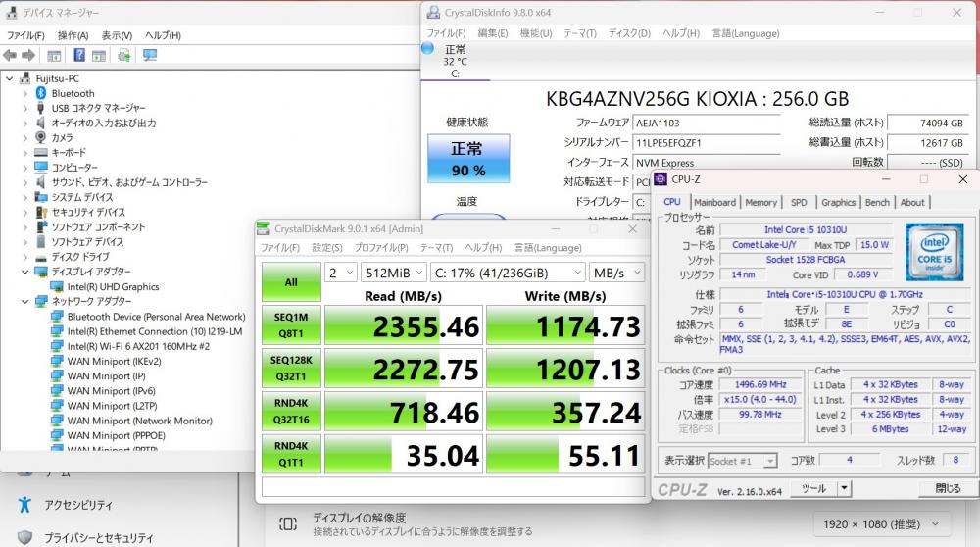Viewport: 980px width, 547px height.
Task: Open ディスク(D) menu in CrystalDiskInfo
Action: coord(629,33)
